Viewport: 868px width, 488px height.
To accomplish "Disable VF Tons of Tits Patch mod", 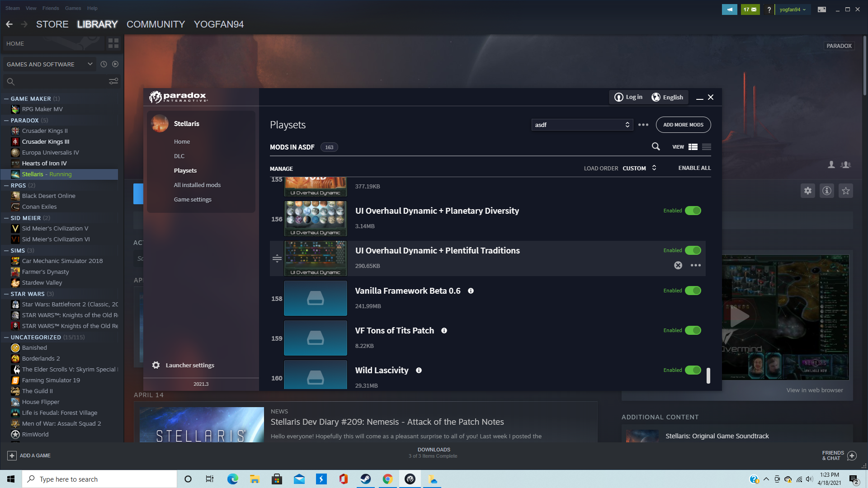I will pos(693,330).
